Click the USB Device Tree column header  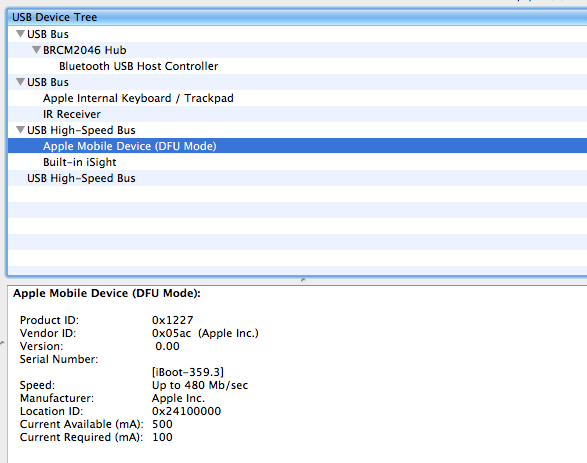[298, 17]
